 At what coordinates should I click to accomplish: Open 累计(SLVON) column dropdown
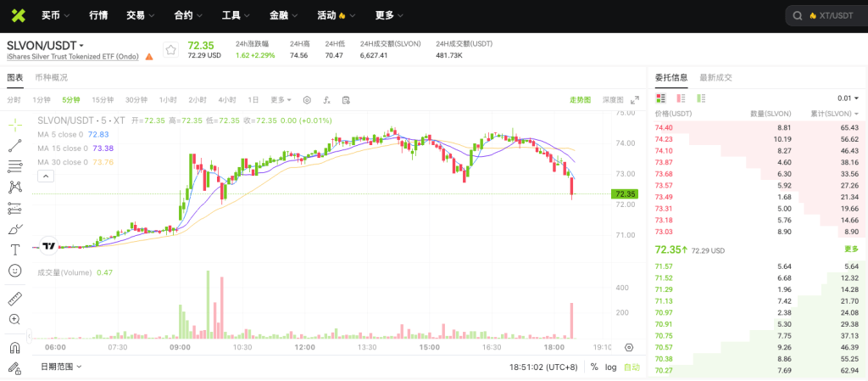point(835,114)
